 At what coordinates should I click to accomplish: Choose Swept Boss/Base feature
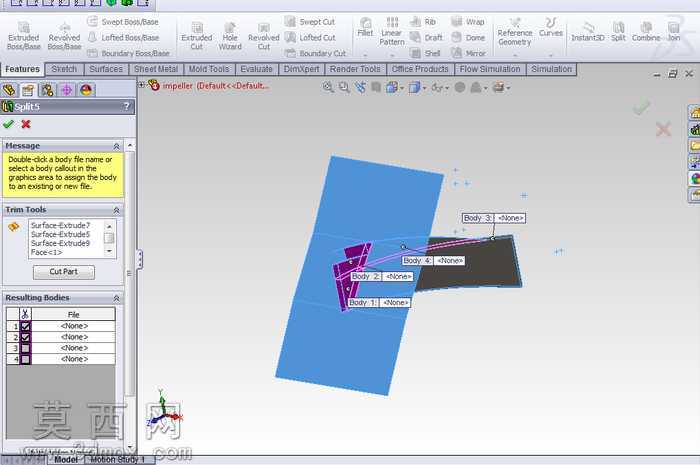[123, 21]
